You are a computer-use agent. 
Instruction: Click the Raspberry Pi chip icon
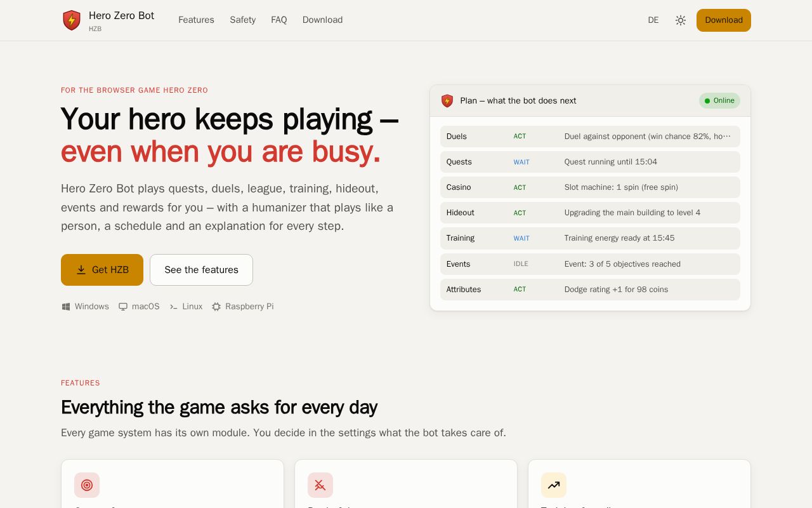coord(216,307)
